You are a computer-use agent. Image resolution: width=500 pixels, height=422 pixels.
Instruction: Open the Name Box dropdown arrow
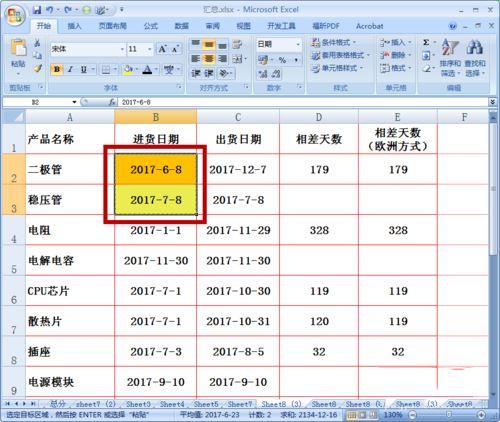[74, 102]
